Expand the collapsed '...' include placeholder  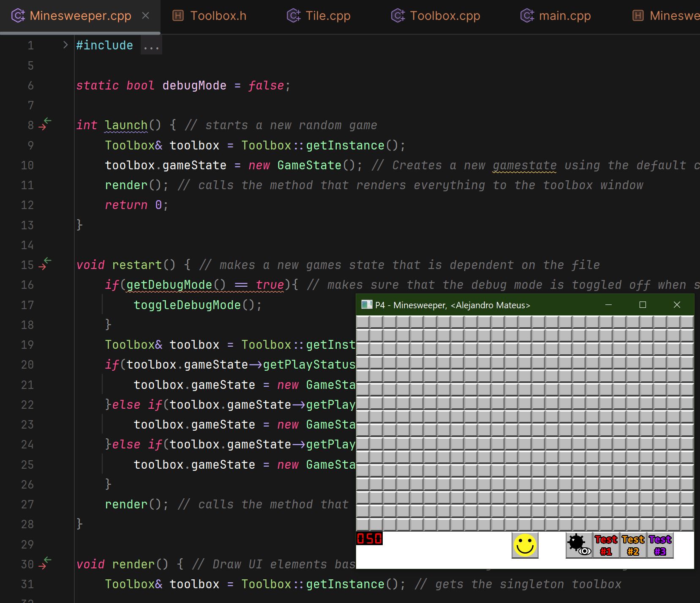(x=151, y=45)
